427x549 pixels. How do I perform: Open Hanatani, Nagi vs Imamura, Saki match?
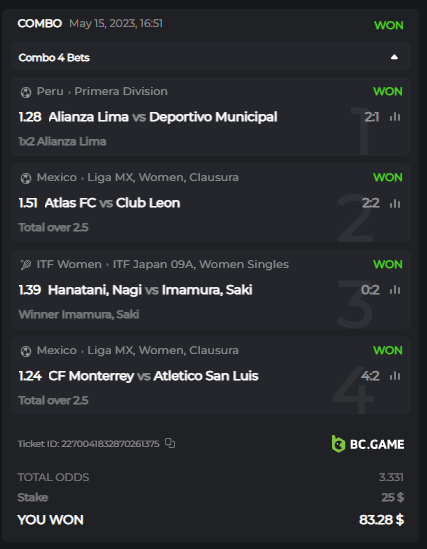click(150, 290)
